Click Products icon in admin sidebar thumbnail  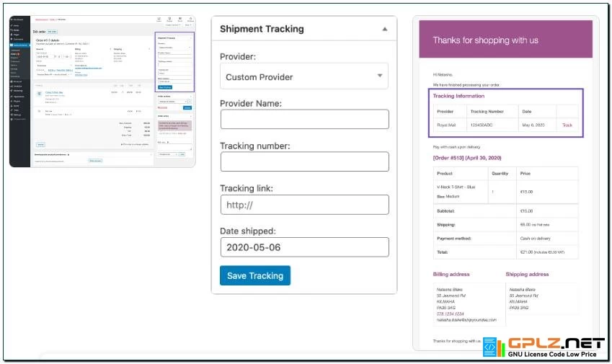pyautogui.click(x=12, y=81)
